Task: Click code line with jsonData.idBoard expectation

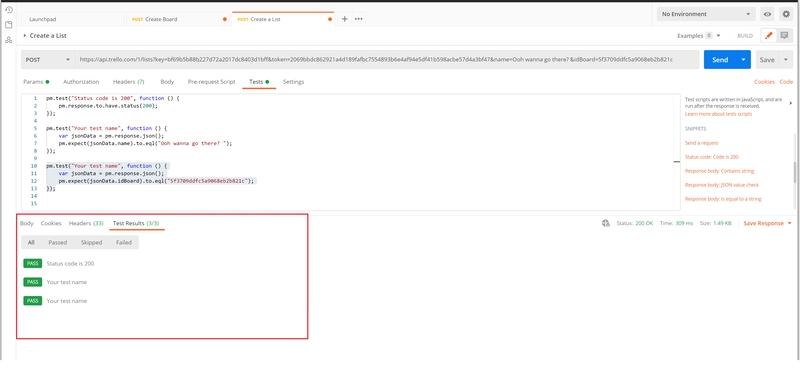Action: (156, 181)
